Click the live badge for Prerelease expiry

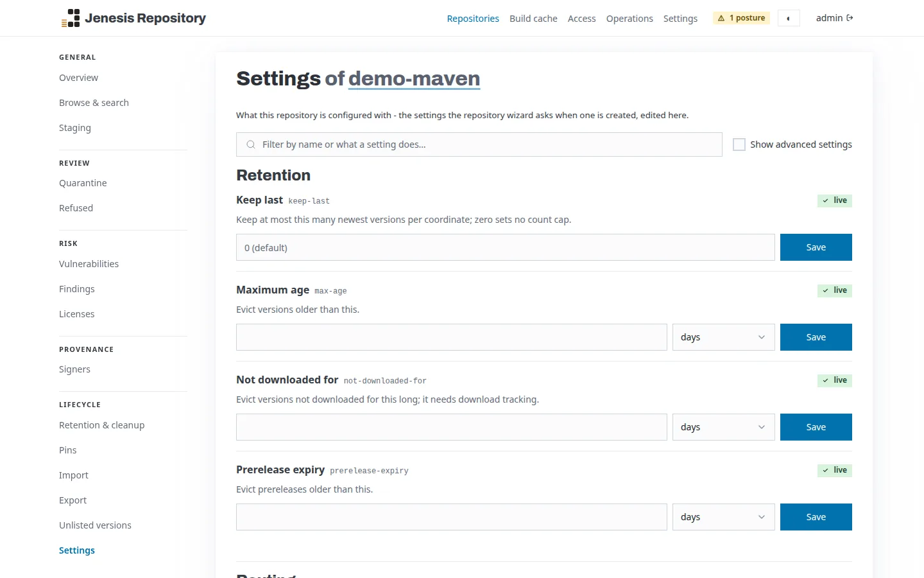[835, 470]
